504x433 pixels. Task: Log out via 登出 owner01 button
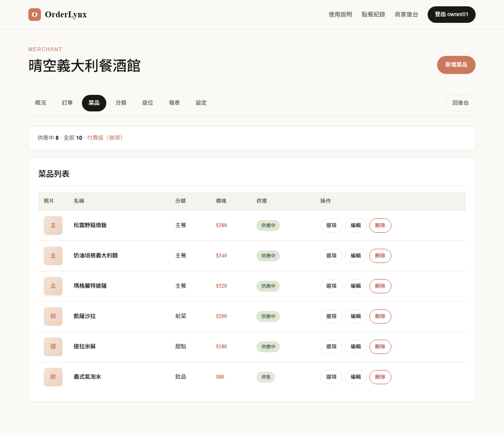(x=452, y=15)
